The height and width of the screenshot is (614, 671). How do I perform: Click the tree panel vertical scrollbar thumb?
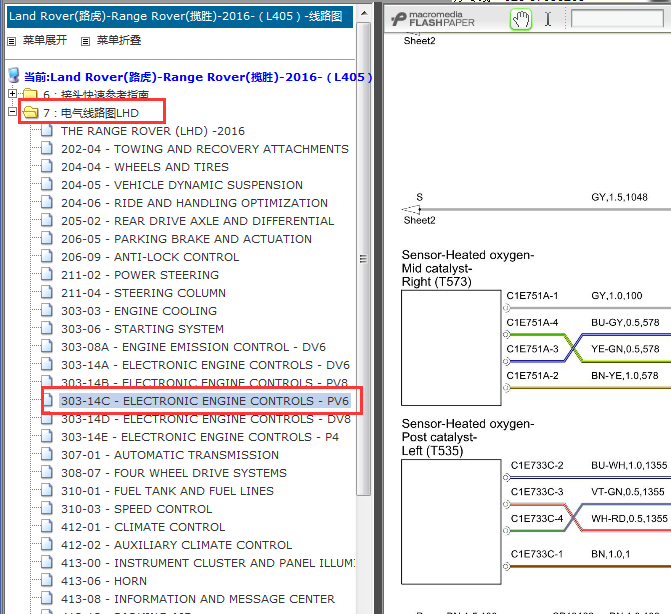point(363,258)
